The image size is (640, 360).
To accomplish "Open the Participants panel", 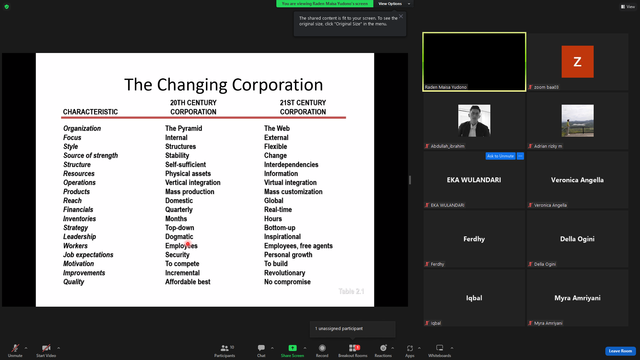I will (x=224, y=350).
